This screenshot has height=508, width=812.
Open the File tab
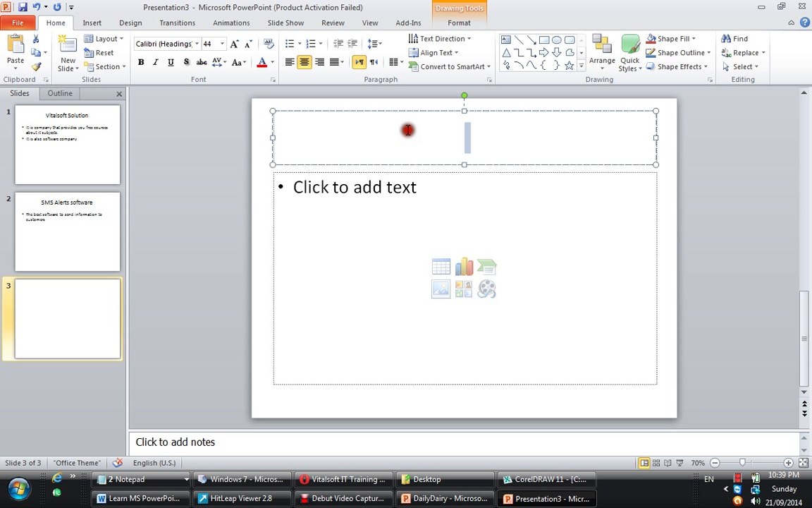coord(18,23)
